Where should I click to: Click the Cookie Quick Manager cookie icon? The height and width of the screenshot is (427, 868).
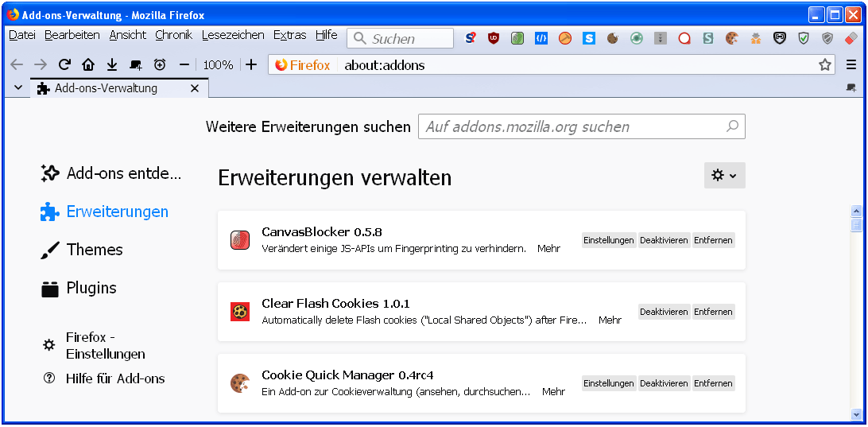(240, 383)
